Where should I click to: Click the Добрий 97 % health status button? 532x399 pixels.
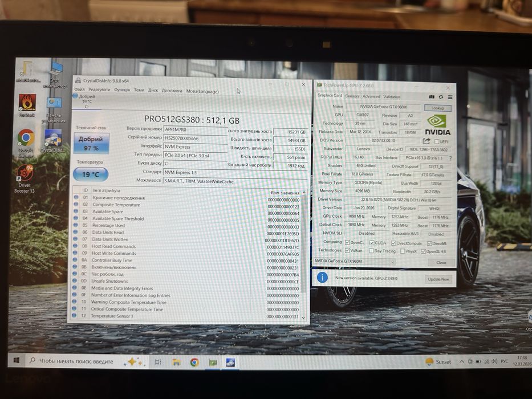pyautogui.click(x=91, y=143)
